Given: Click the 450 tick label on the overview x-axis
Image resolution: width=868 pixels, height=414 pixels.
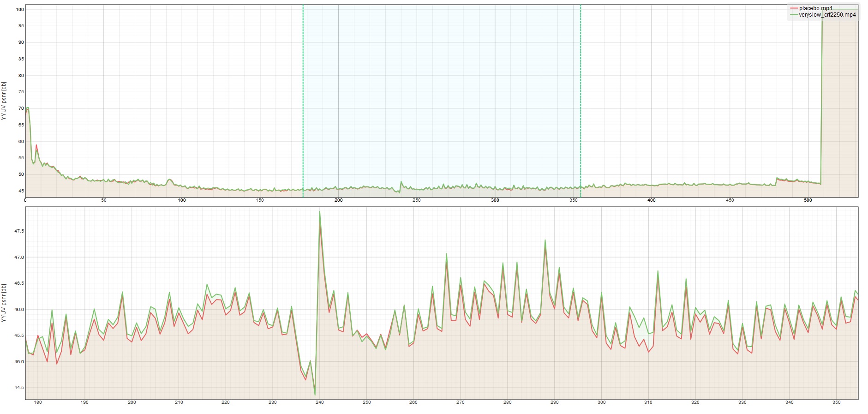Looking at the screenshot, I should tap(730, 200).
